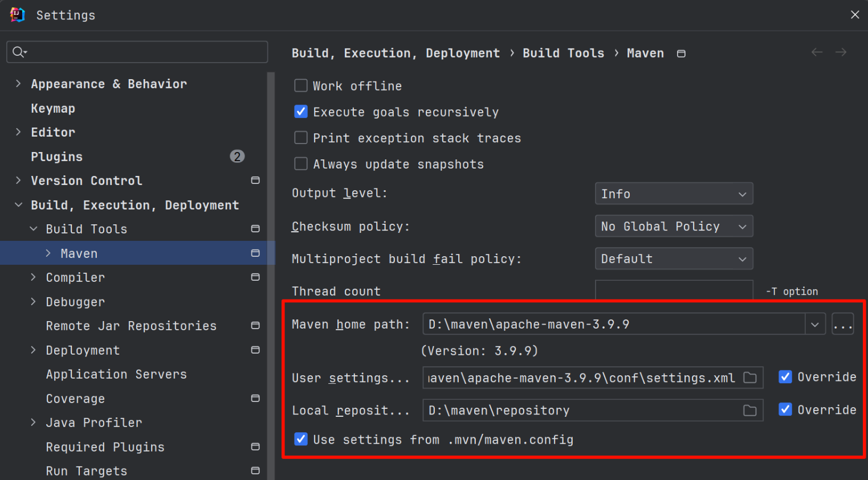The image size is (868, 480).
Task: Navigate forward with the right arrow
Action: 841,52
